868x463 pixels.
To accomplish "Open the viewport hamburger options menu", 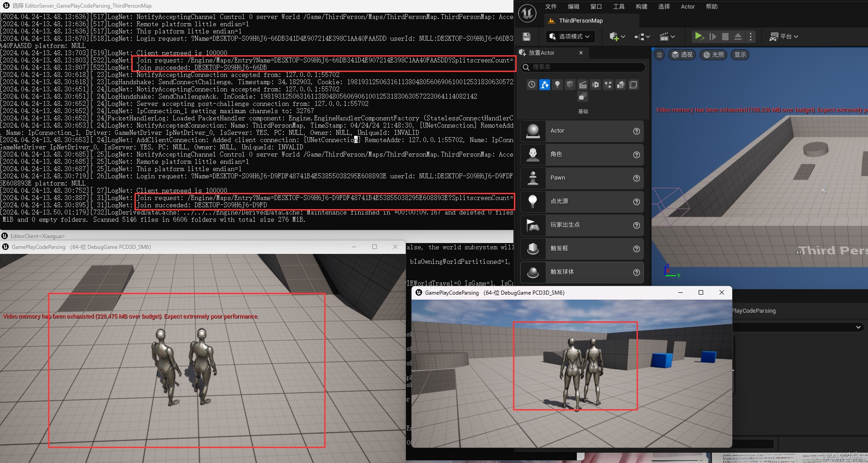I will click(x=659, y=55).
